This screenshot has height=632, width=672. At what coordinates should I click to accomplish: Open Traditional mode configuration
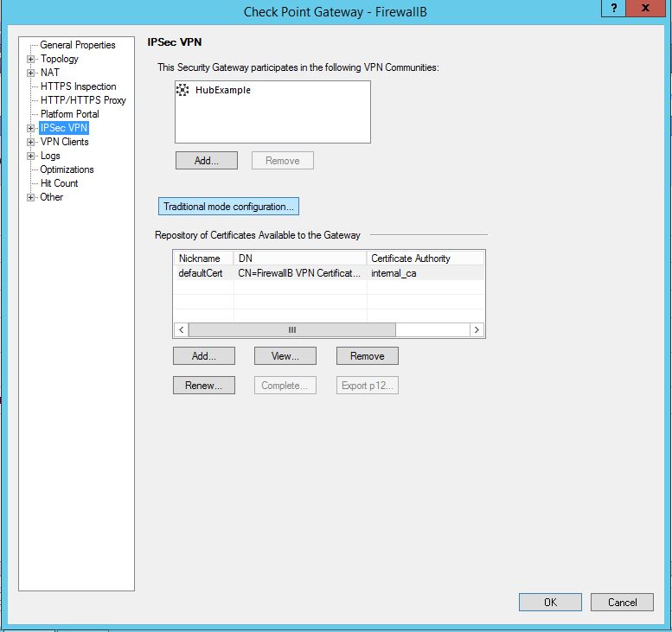[x=228, y=207]
